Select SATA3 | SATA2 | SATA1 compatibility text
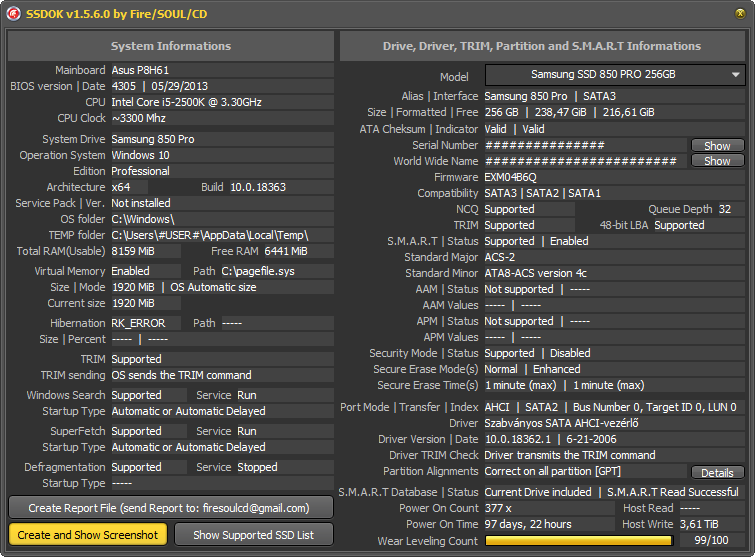 (543, 193)
